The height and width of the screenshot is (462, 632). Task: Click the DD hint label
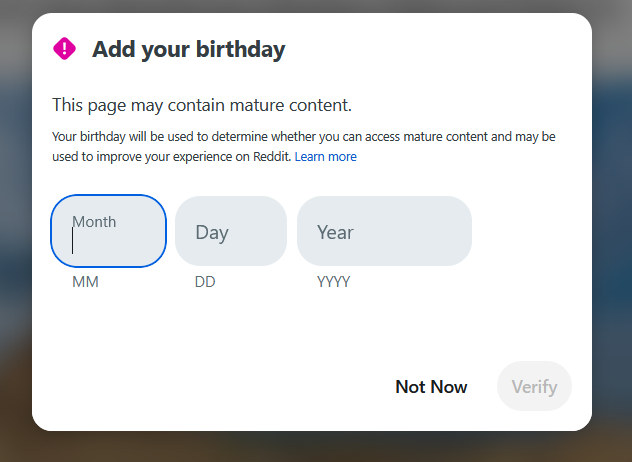click(205, 282)
